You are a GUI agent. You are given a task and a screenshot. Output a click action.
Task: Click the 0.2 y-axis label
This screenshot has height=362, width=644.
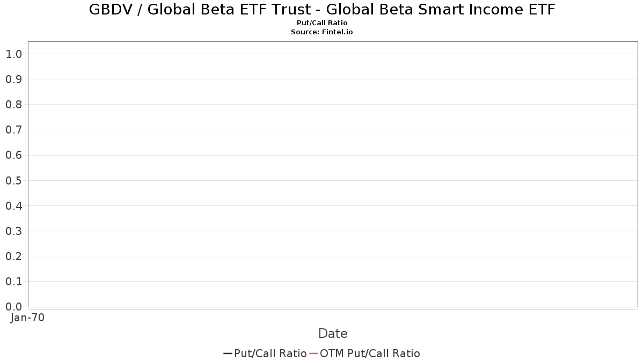click(13, 256)
